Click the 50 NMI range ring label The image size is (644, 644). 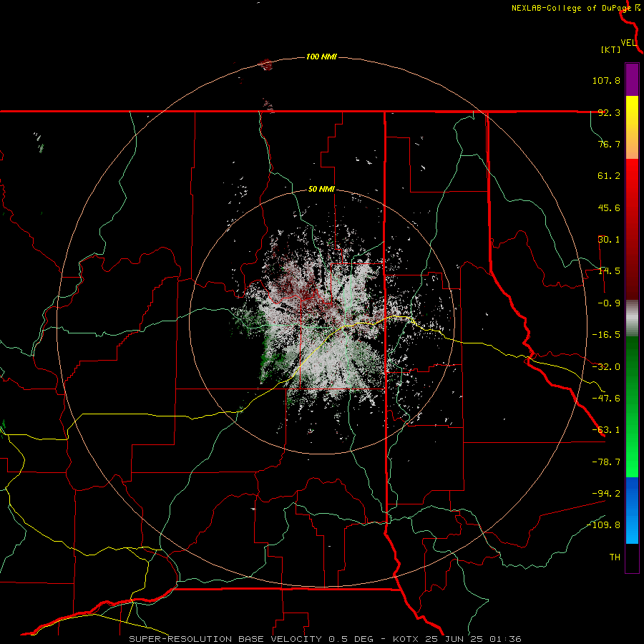pyautogui.click(x=321, y=190)
